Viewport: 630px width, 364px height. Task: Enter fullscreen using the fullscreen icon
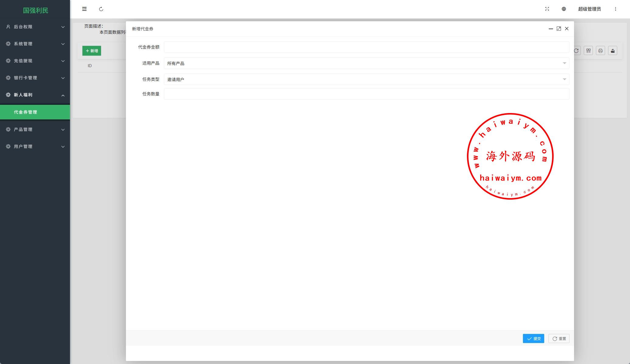point(547,9)
